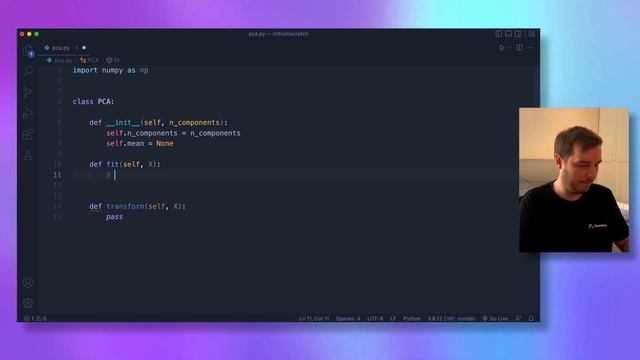Click the Go Live server button
Screen dimensions: 640x360
click(495, 318)
